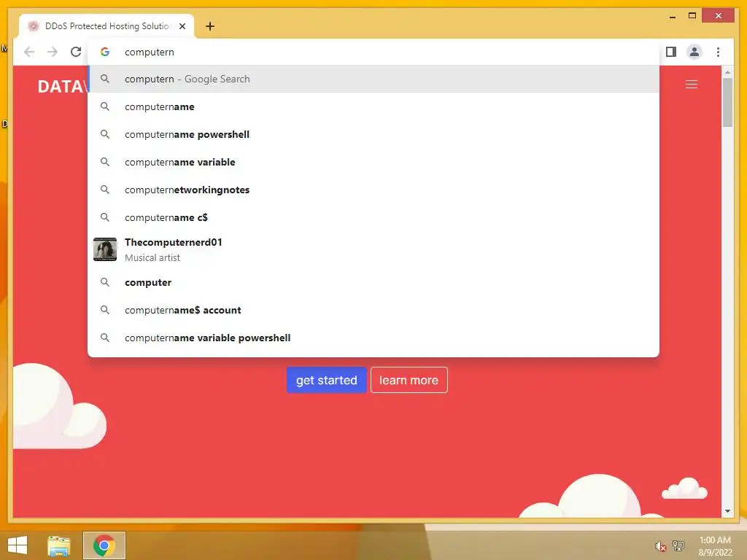Click the scrollbar down arrow
This screenshot has width=747, height=560.
click(x=727, y=511)
